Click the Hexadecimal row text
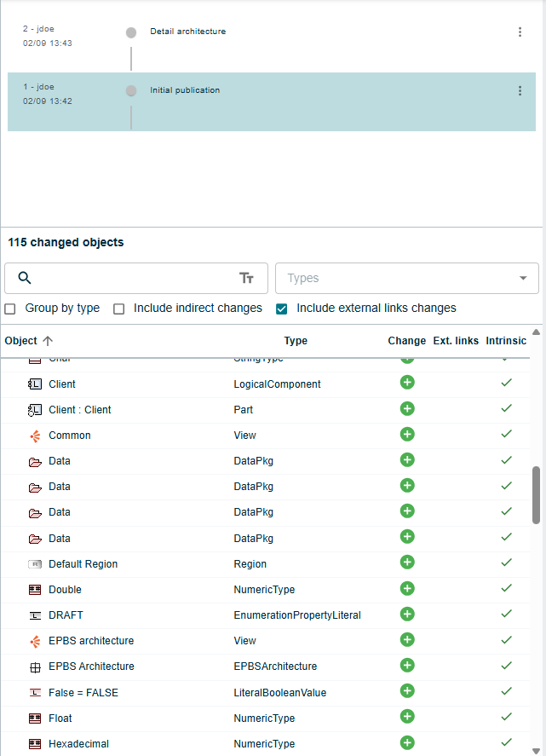The height and width of the screenshot is (756, 546). [x=78, y=744]
